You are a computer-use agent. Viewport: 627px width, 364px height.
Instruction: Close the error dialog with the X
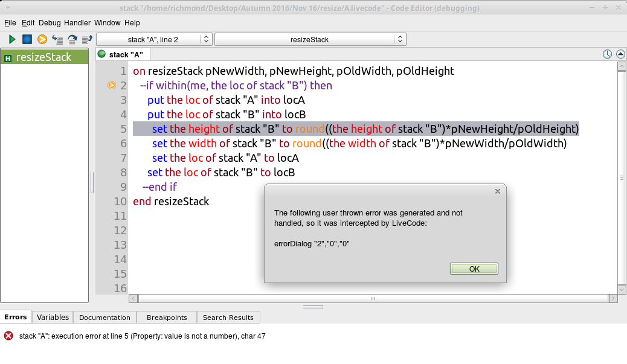pyautogui.click(x=498, y=191)
